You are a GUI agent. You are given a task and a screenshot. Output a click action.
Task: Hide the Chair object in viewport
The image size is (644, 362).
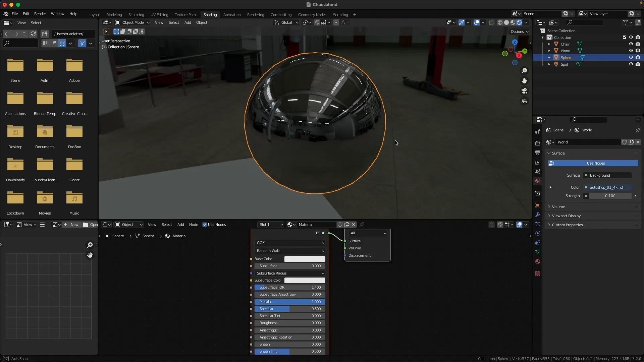pyautogui.click(x=631, y=44)
